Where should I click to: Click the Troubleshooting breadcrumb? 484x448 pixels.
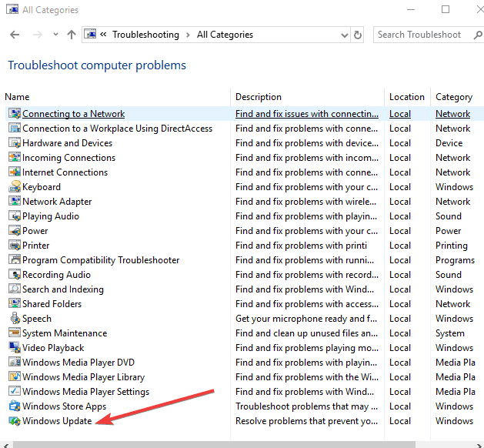point(145,35)
